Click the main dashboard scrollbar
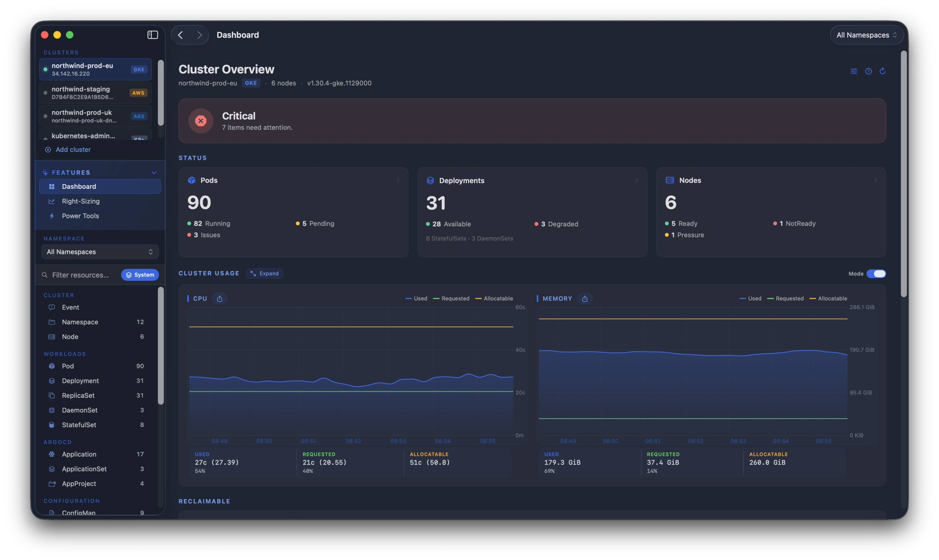This screenshot has height=560, width=939. (x=903, y=174)
